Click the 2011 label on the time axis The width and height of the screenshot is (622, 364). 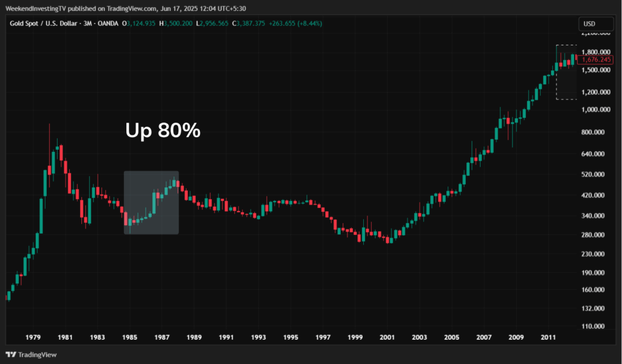549,337
